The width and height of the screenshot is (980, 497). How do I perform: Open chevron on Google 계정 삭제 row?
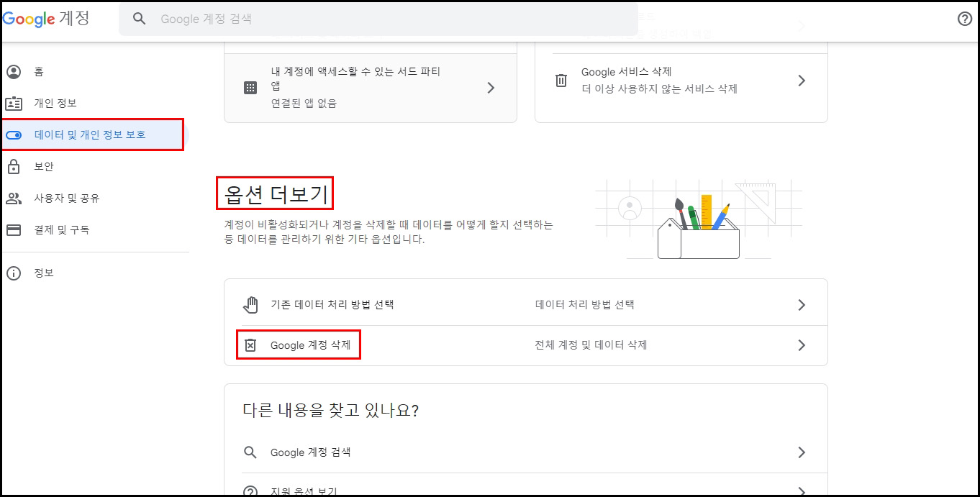tap(802, 345)
